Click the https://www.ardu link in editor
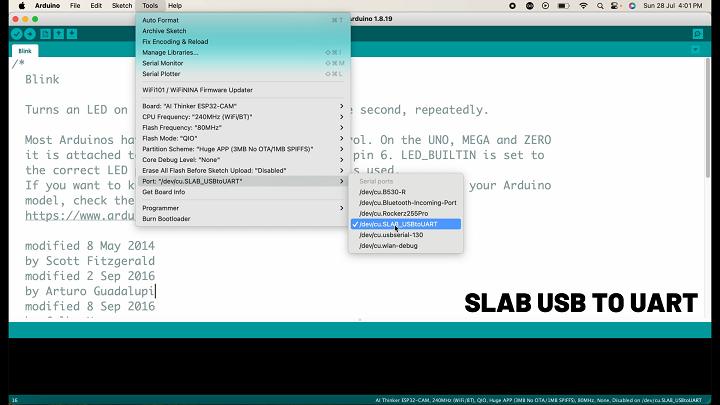The width and height of the screenshot is (720, 405). 80,216
